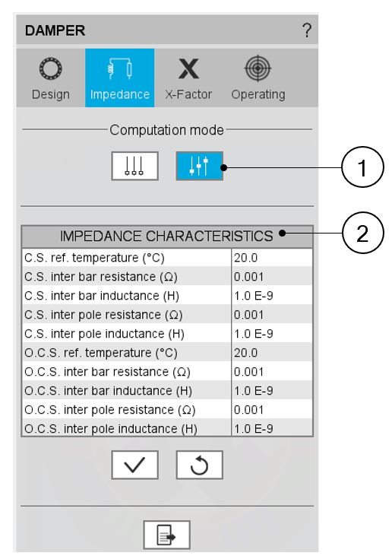Image resolution: width=392 pixels, height=556 pixels.
Task: Reset values with the circular arrow button
Action: (199, 465)
